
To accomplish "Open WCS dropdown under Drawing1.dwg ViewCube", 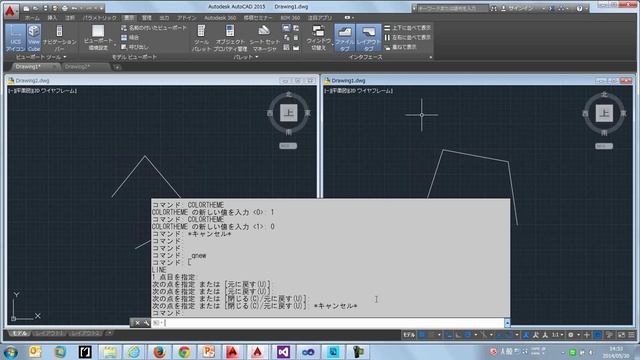I will pos(604,146).
